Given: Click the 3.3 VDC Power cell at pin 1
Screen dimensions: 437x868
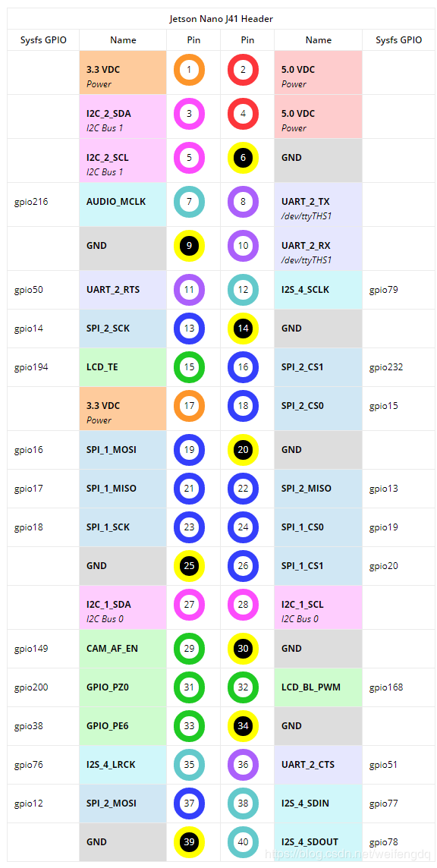Looking at the screenshot, I should (x=123, y=73).
